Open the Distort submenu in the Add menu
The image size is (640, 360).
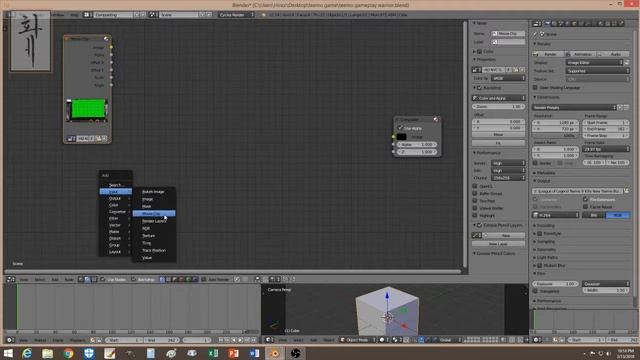pyautogui.click(x=116, y=238)
